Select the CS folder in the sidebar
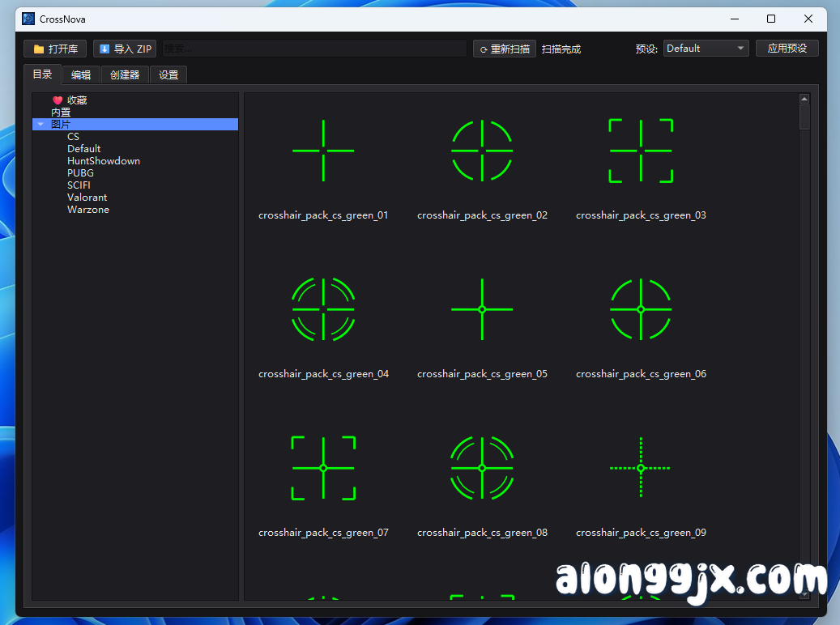 pos(73,136)
